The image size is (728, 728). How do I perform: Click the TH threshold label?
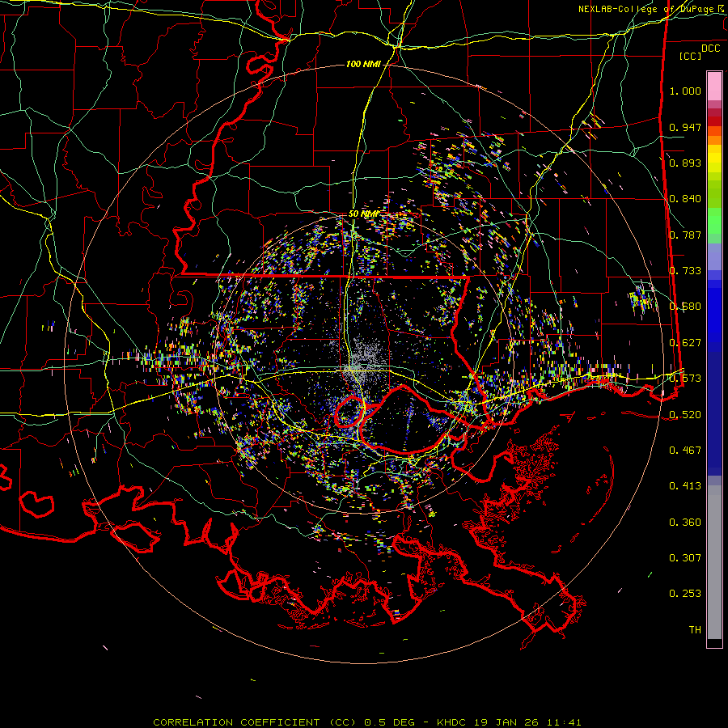click(x=695, y=630)
